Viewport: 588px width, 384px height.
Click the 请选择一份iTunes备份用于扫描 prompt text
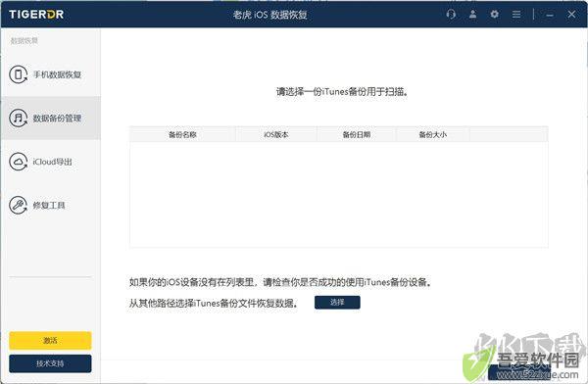(342, 92)
